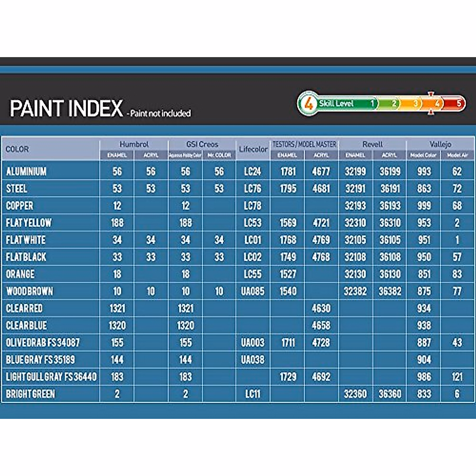Select the BRIGHT GREEN row label
Screen dimensions: 476x476
click(x=31, y=394)
